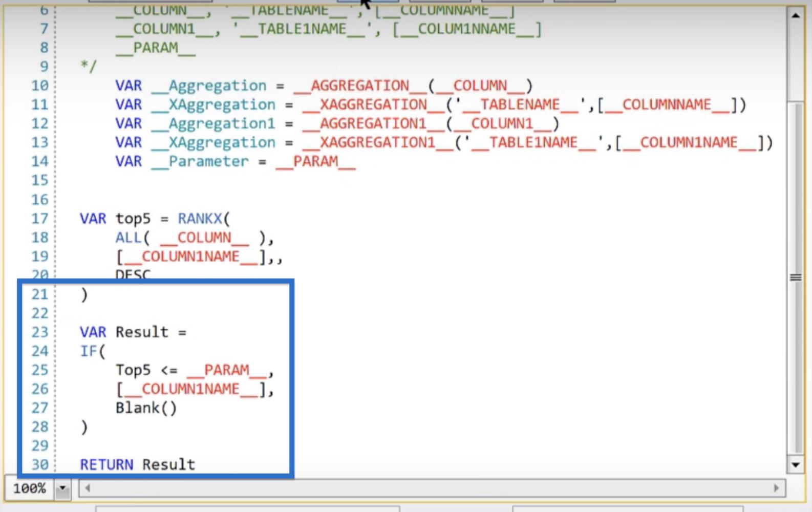Click the __COLUMN1__ comment text on line 7
The width and height of the screenshot is (812, 512).
click(164, 29)
